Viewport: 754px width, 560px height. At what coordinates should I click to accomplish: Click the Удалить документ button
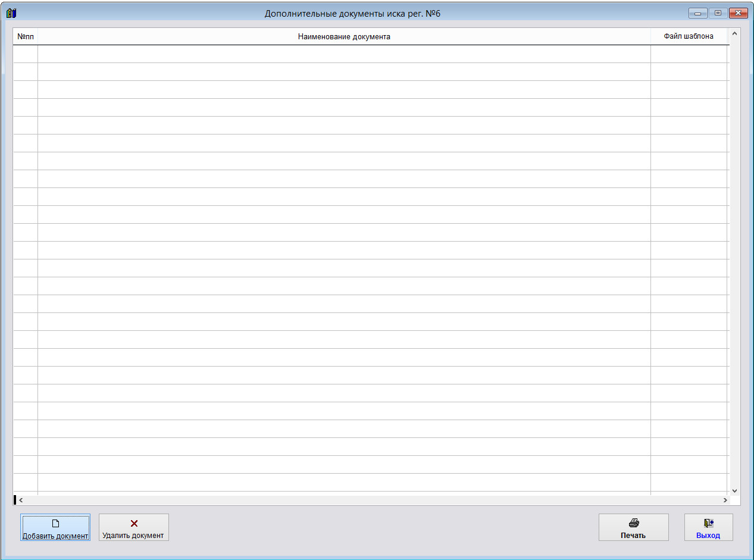(134, 527)
